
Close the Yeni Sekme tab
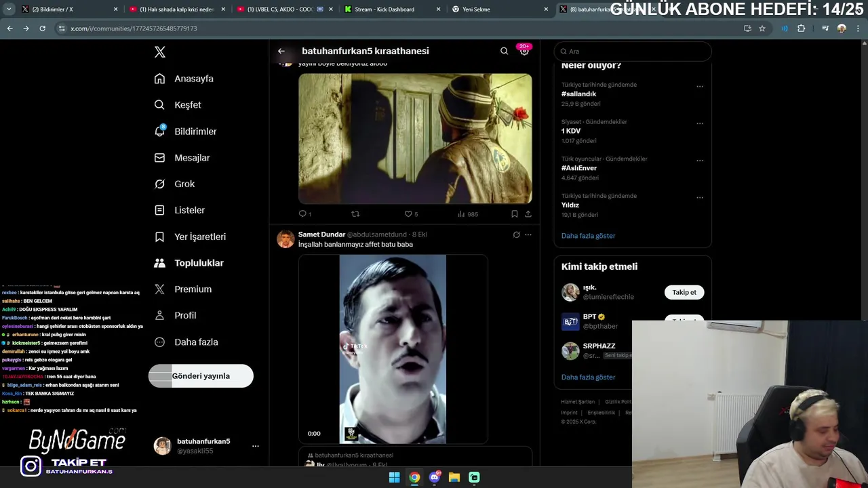[x=546, y=9]
